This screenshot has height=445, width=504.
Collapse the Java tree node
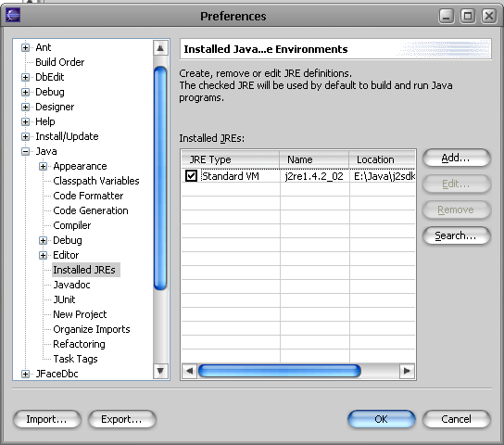point(25,151)
